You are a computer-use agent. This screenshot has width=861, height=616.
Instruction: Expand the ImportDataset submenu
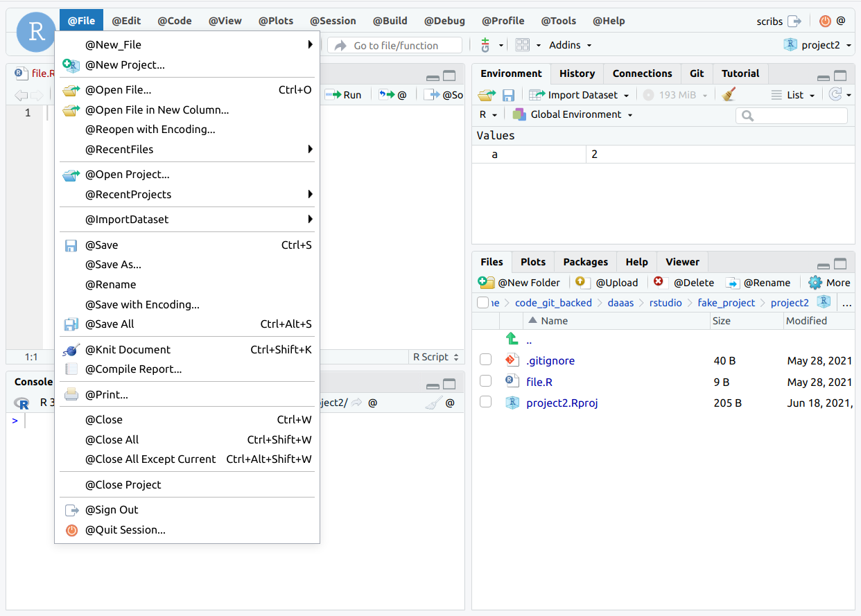[x=311, y=220]
